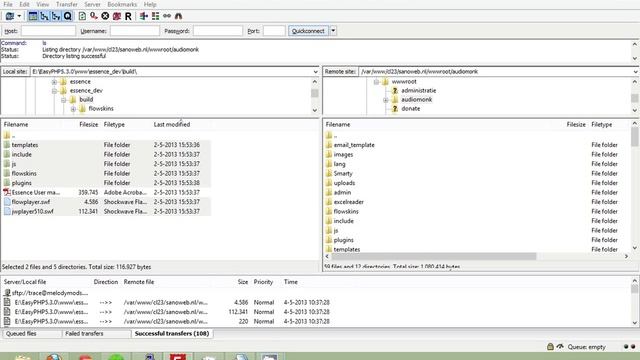Toggle synchronized browsing
Image resolution: width=640 pixels, height=360 pixels.
tap(167, 16)
